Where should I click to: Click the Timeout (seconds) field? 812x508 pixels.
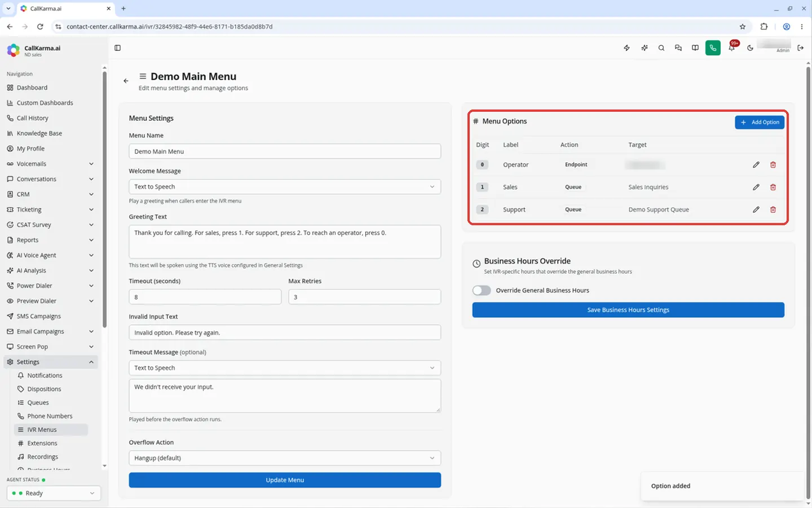point(205,297)
